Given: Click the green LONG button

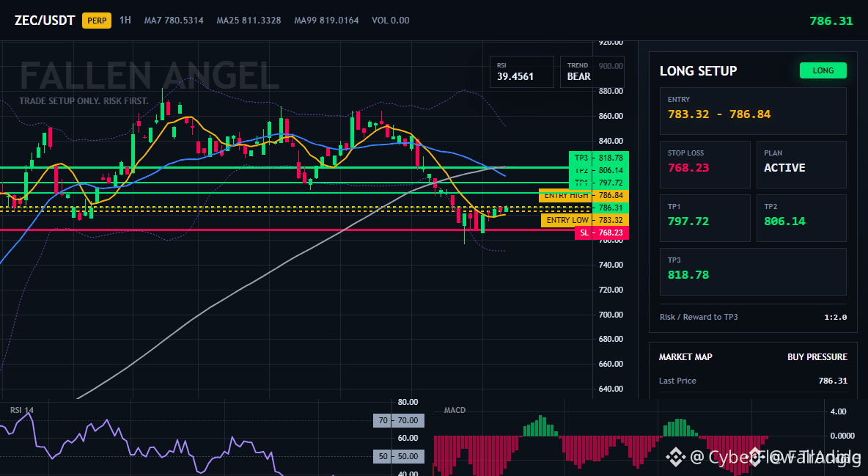Looking at the screenshot, I should pos(823,70).
